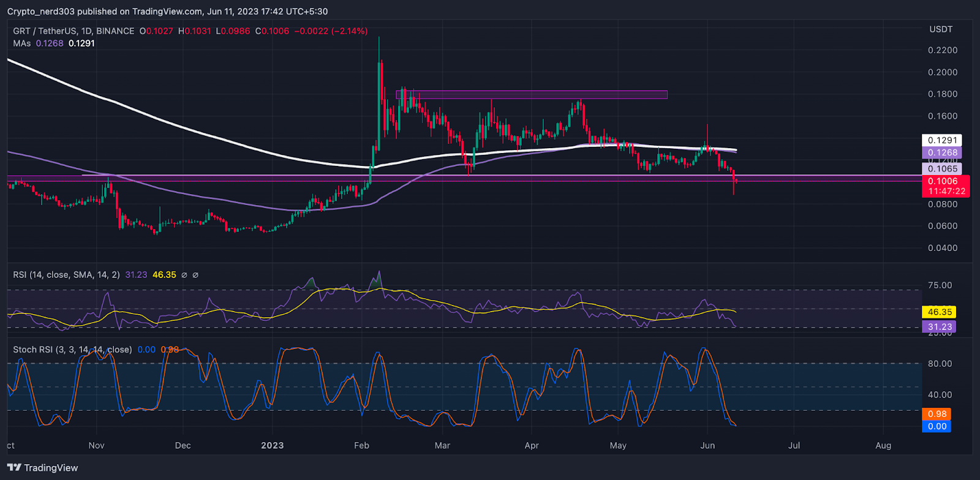
Task: Click the yellow 46.35 RSI axis tag
Action: 939,312
